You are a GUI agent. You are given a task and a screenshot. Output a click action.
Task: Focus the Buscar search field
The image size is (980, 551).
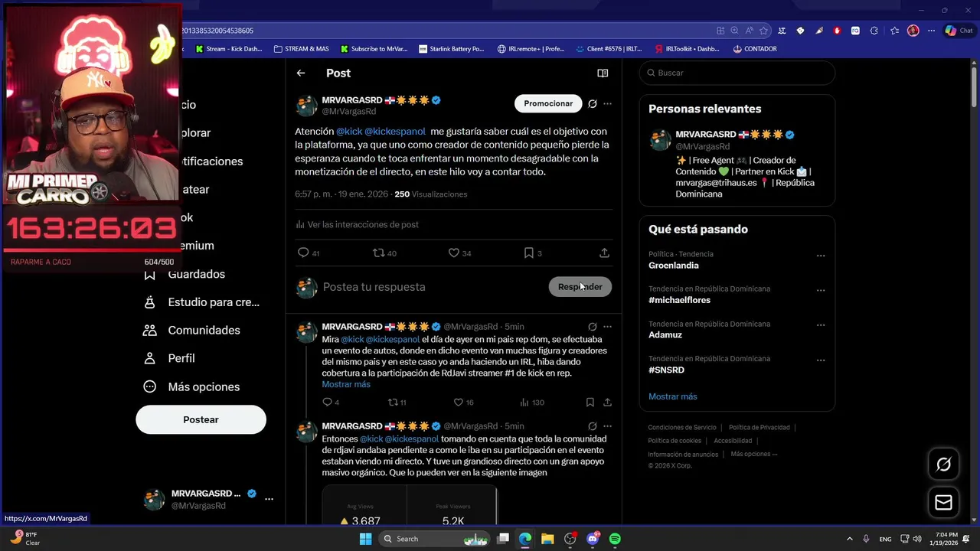tap(737, 73)
